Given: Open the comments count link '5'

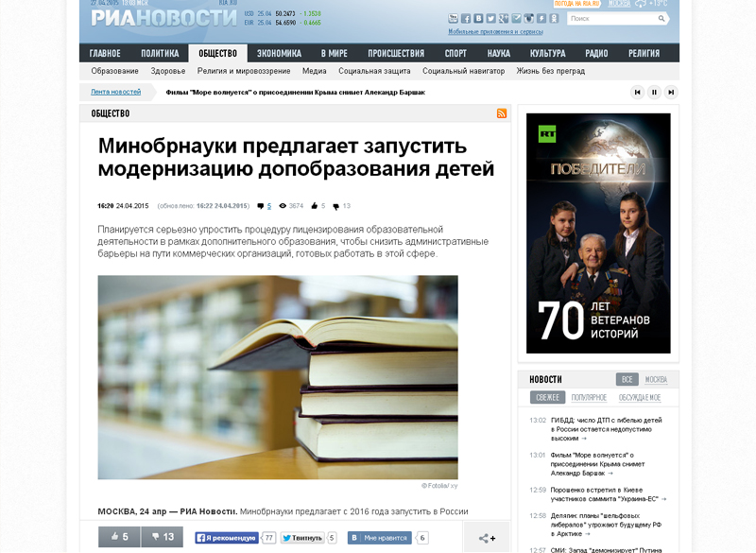Looking at the screenshot, I should [x=269, y=206].
